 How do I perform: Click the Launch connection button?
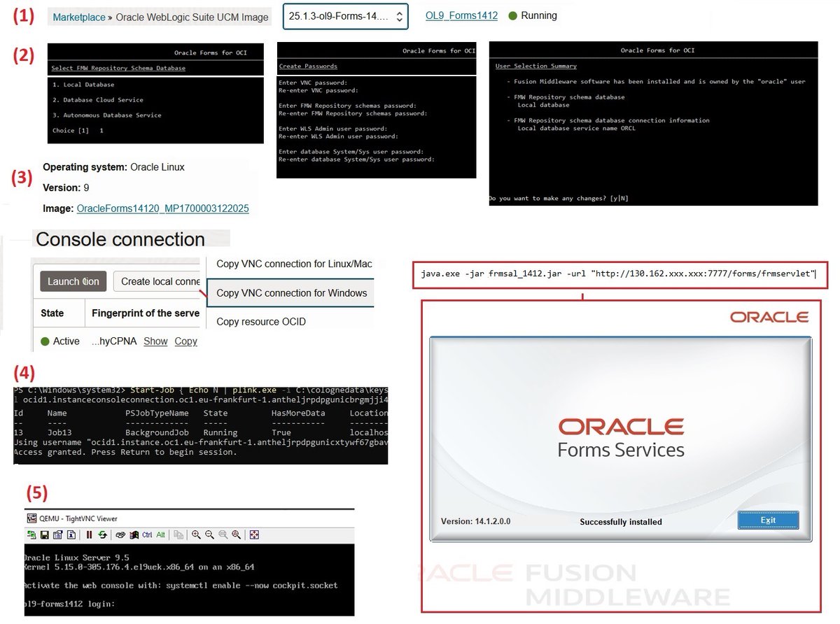click(73, 281)
